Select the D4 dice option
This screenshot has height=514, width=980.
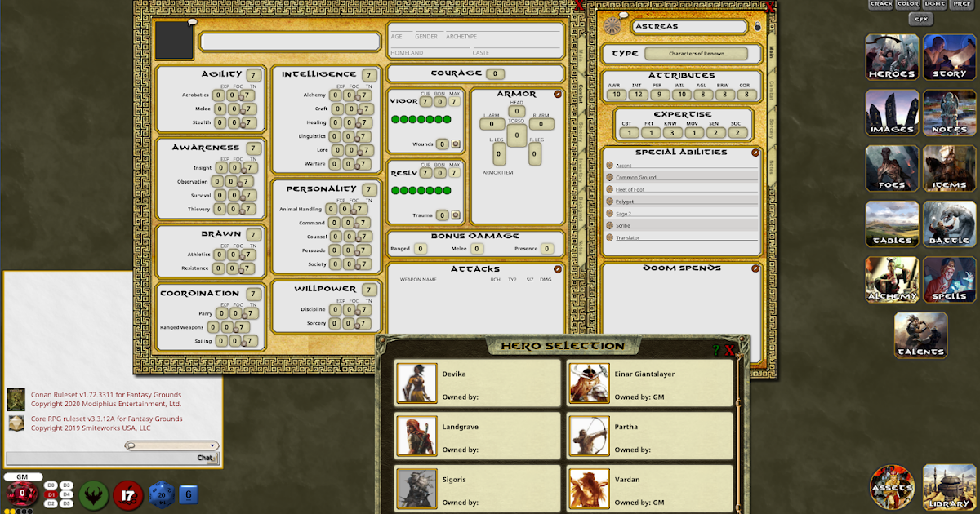coord(67,494)
